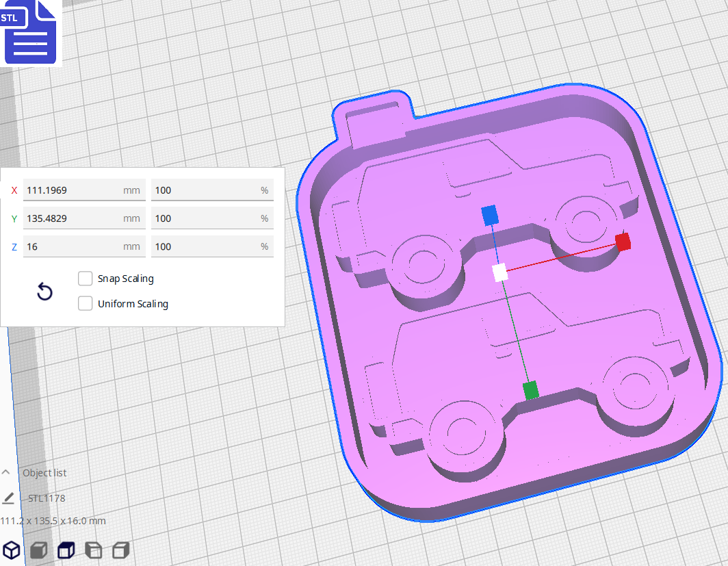Select the top view cube icon
The width and height of the screenshot is (728, 566).
point(66,550)
